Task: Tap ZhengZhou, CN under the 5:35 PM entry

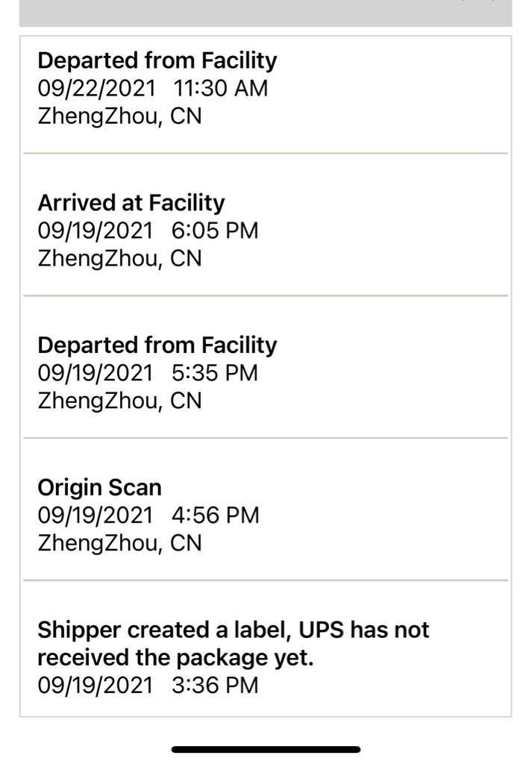Action: (119, 401)
